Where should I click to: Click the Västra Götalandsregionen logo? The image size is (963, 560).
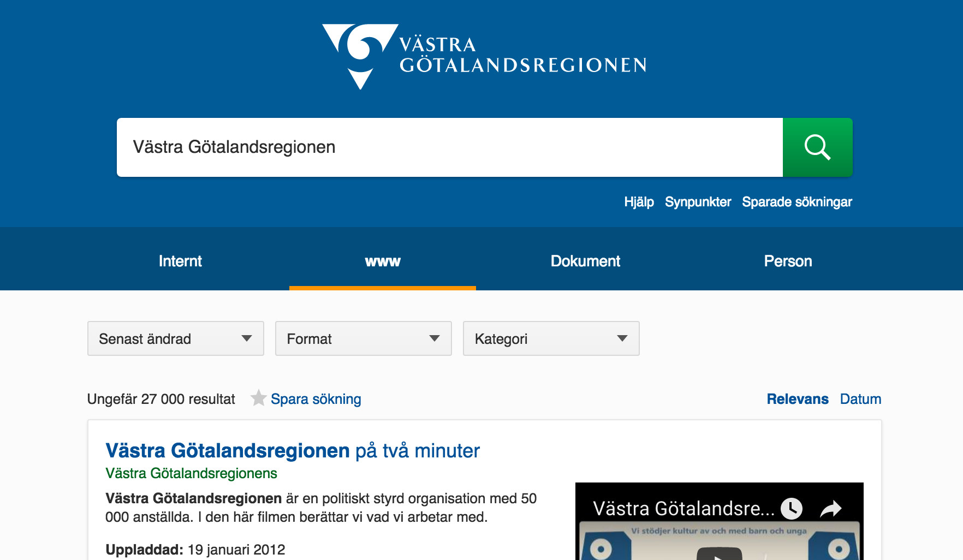tap(484, 56)
